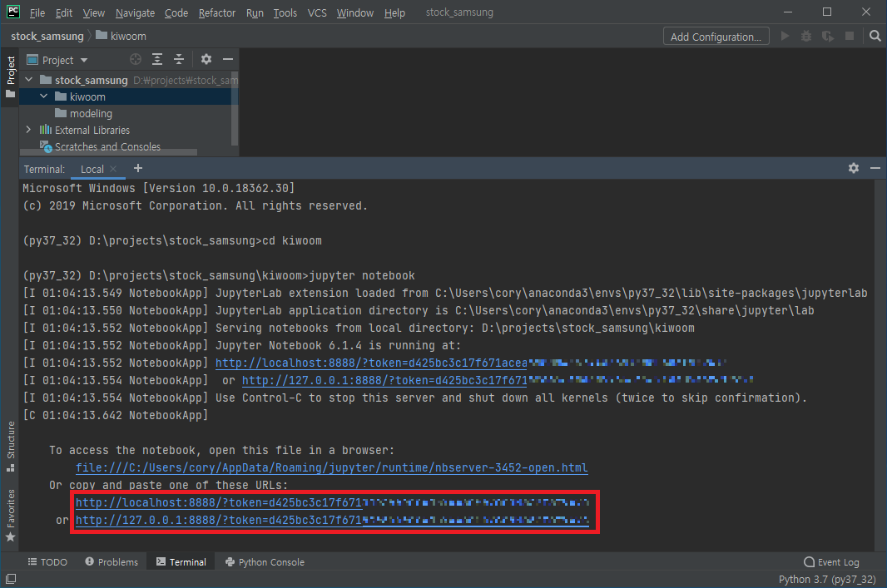
Task: Open the File menu
Action: coord(37,12)
